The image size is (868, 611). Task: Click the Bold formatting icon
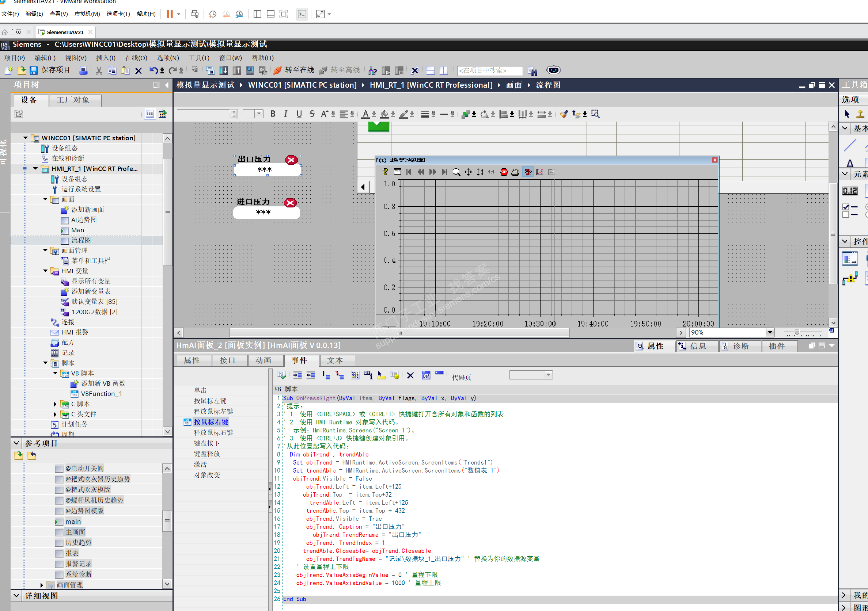coord(273,114)
